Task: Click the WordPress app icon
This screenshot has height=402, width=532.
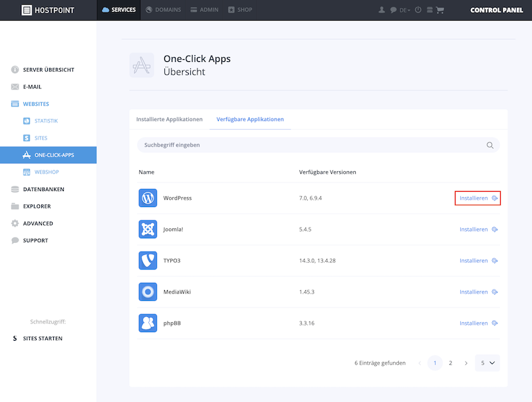Action: (x=148, y=198)
